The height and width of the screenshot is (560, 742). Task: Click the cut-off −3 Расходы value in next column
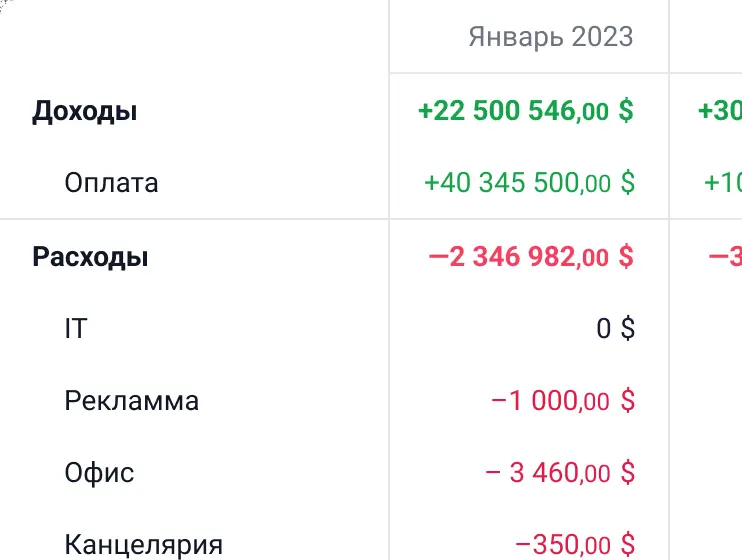[724, 257]
